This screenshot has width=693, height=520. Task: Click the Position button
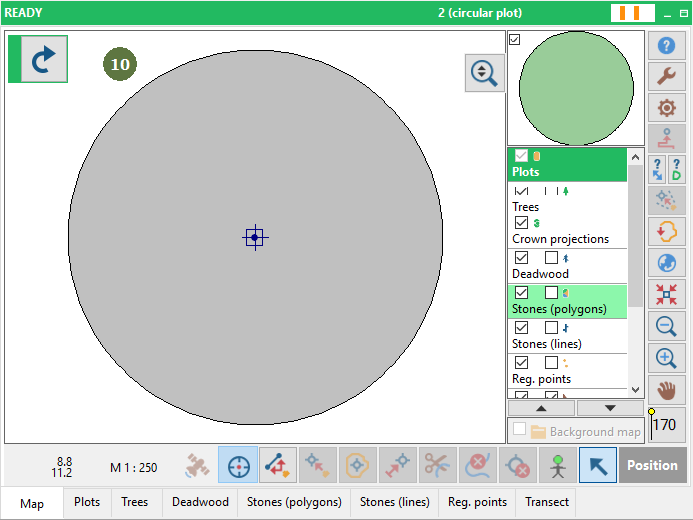[652, 465]
